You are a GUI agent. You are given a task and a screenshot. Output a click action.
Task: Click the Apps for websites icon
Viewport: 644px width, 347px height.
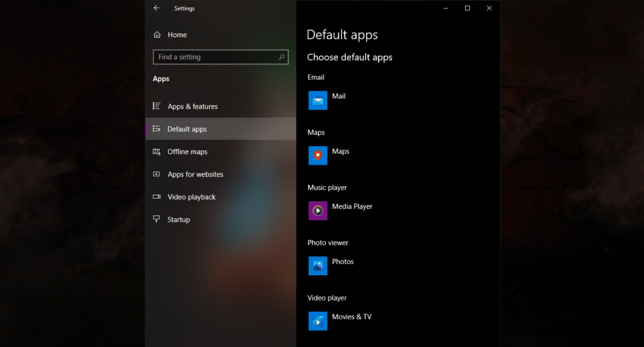point(157,174)
